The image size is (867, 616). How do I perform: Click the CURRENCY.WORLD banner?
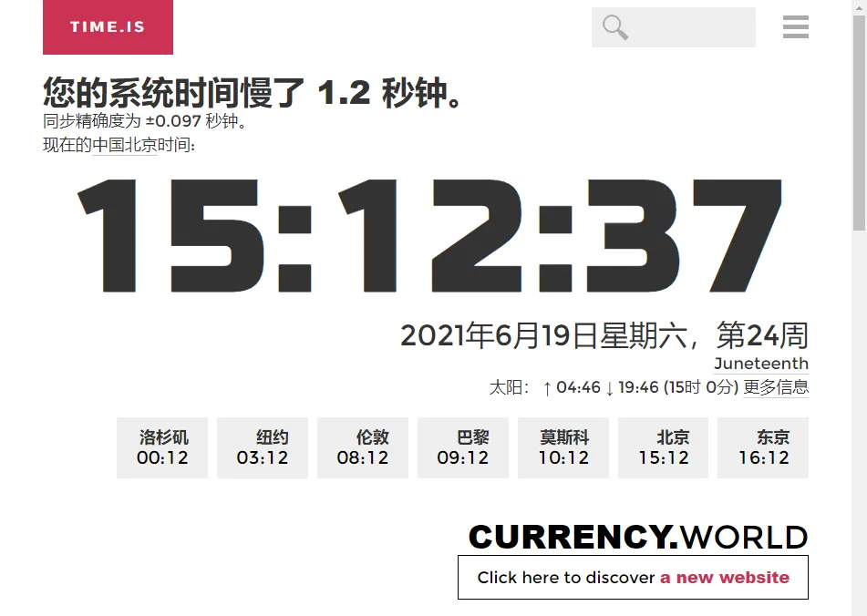637,537
